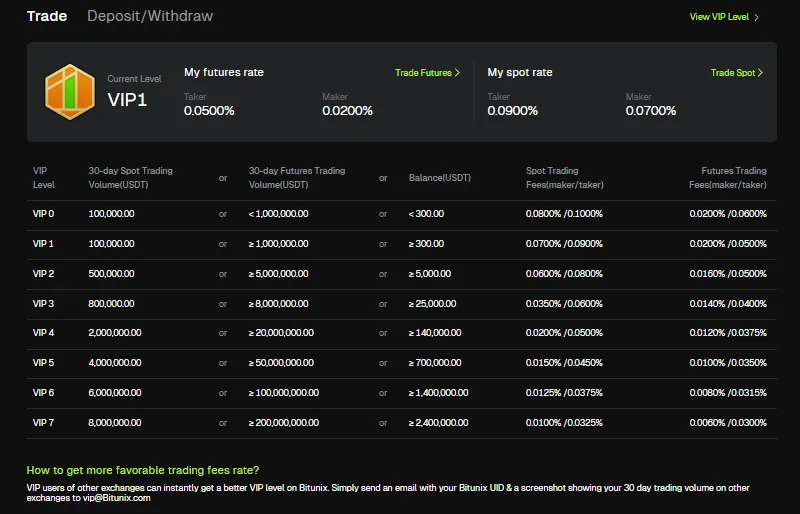Click VIP 1 balance ≥300.00

point(426,244)
